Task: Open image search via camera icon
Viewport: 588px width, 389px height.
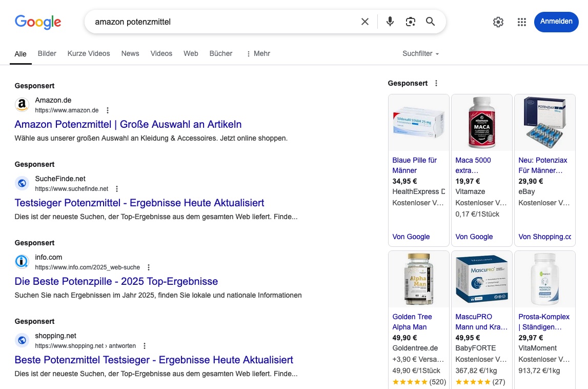Action: pyautogui.click(x=410, y=22)
